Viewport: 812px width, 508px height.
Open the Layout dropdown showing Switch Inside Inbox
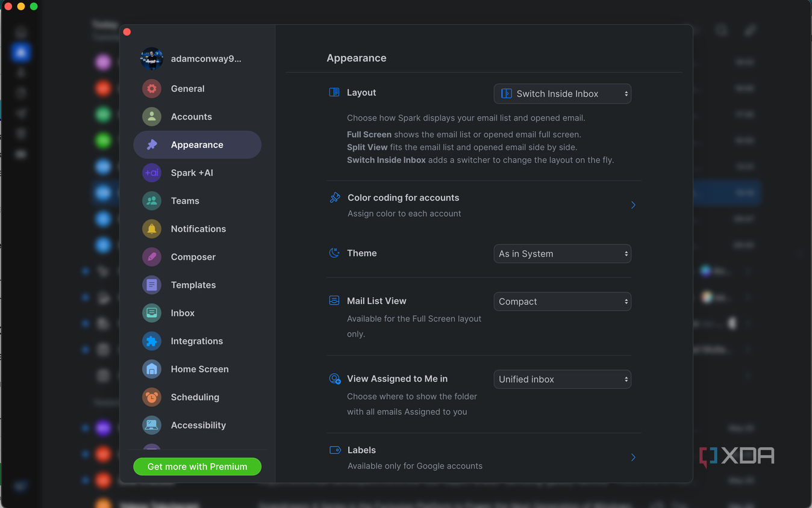click(x=563, y=94)
